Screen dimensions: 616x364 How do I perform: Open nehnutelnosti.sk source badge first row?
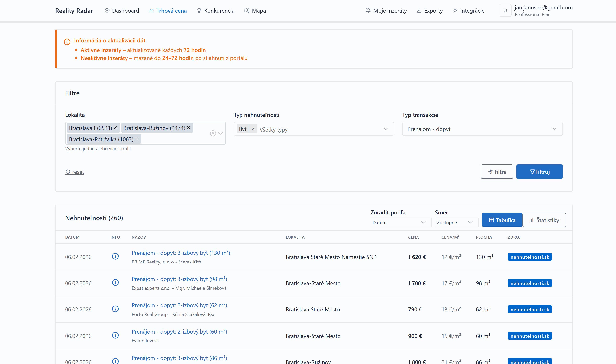(530, 257)
